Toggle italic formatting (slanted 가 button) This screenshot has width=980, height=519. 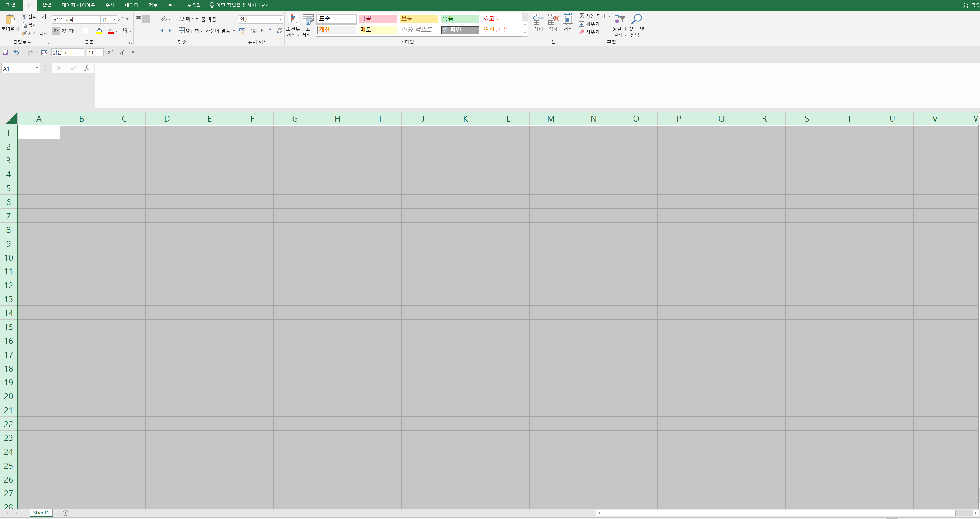(63, 31)
